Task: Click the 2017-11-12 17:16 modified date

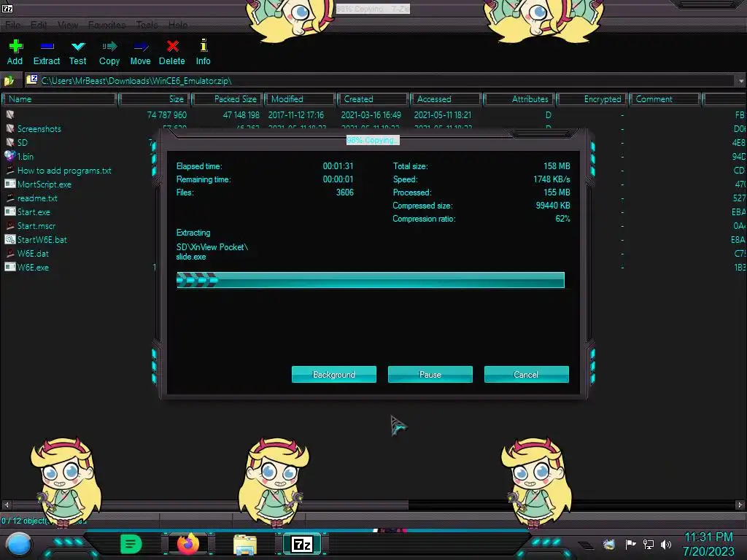Action: (296, 114)
